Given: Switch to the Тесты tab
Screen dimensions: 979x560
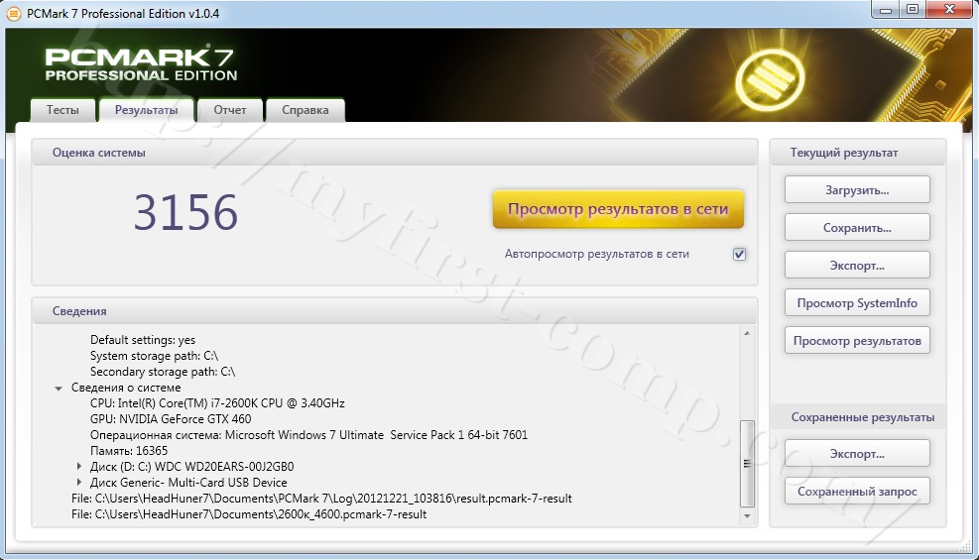Looking at the screenshot, I should click(x=63, y=110).
